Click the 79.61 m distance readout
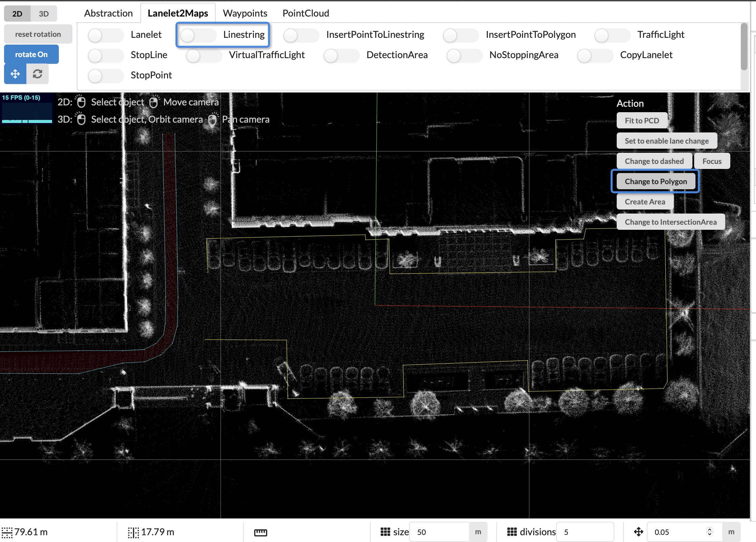The image size is (756, 542). (31, 532)
